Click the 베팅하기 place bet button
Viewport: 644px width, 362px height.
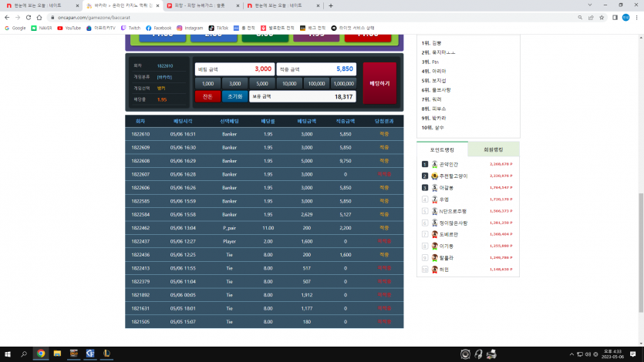(x=379, y=83)
